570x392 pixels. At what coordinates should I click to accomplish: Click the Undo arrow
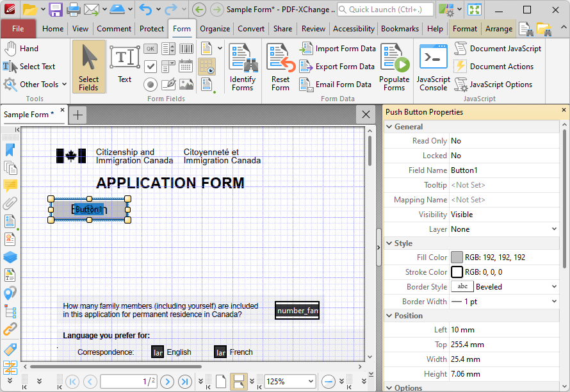pos(146,10)
